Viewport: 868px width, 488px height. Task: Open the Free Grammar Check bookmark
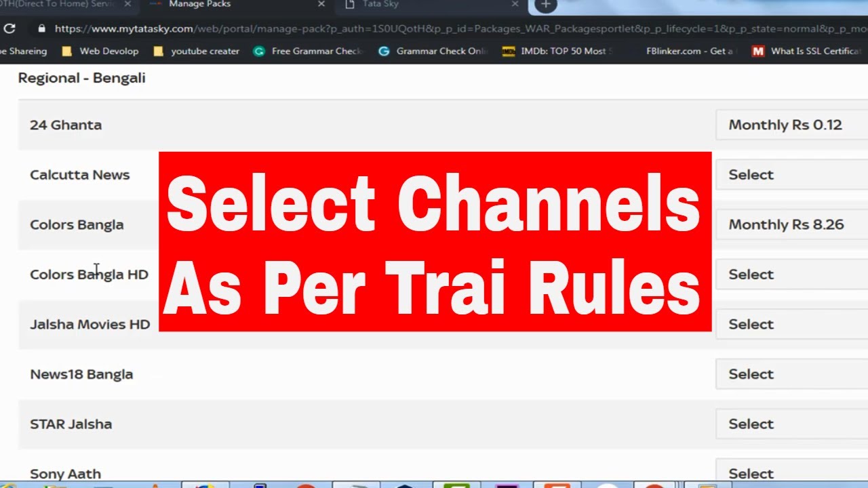(x=309, y=51)
